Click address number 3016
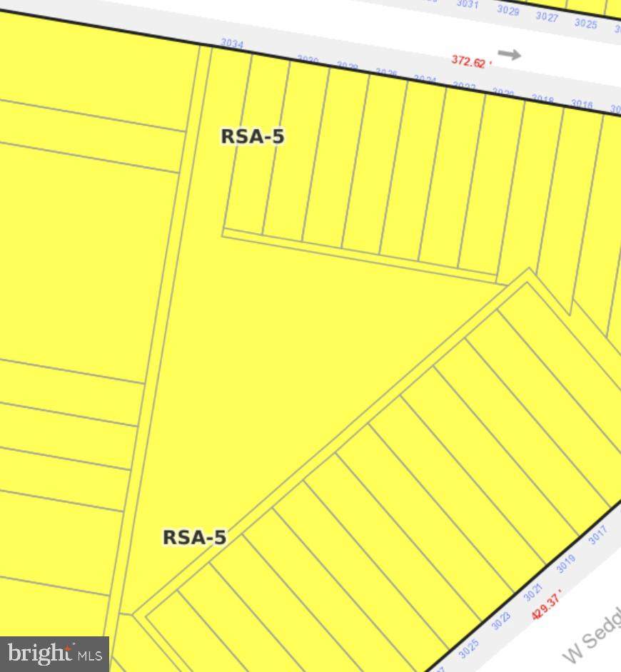621x672 pixels. [x=582, y=105]
